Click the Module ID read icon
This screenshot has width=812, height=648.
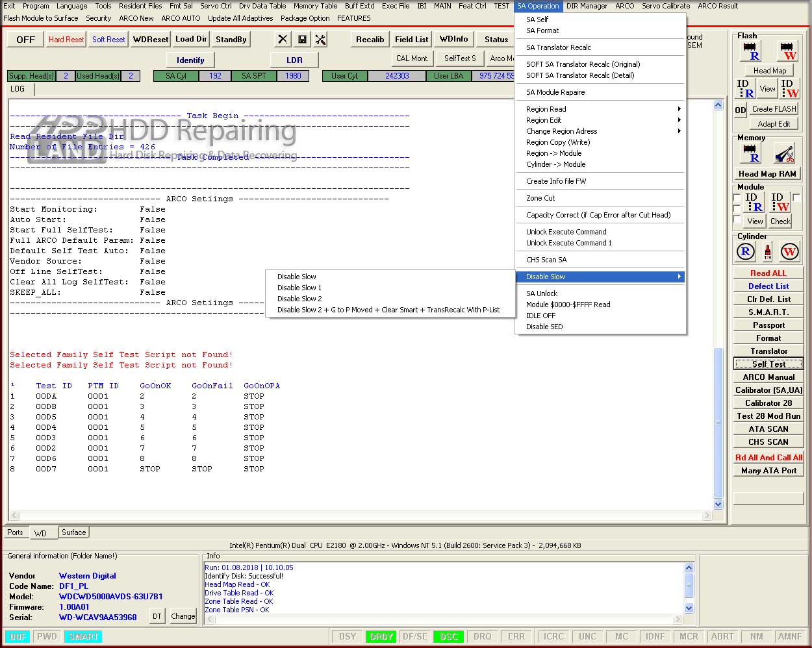753,202
